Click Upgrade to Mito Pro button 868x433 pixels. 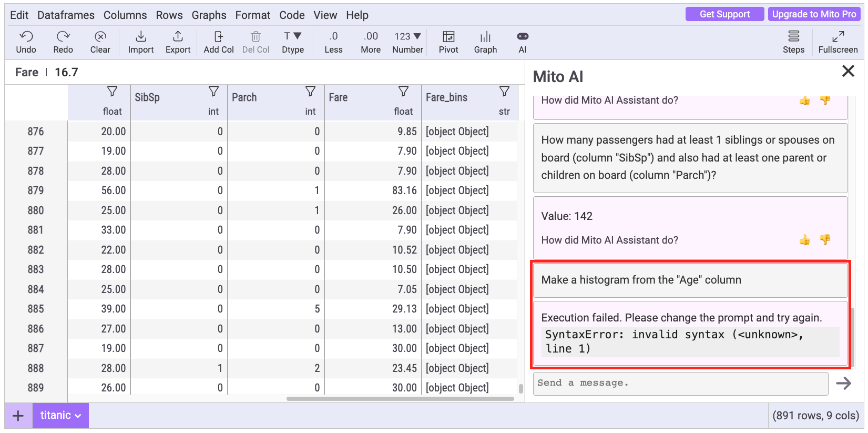(x=814, y=14)
